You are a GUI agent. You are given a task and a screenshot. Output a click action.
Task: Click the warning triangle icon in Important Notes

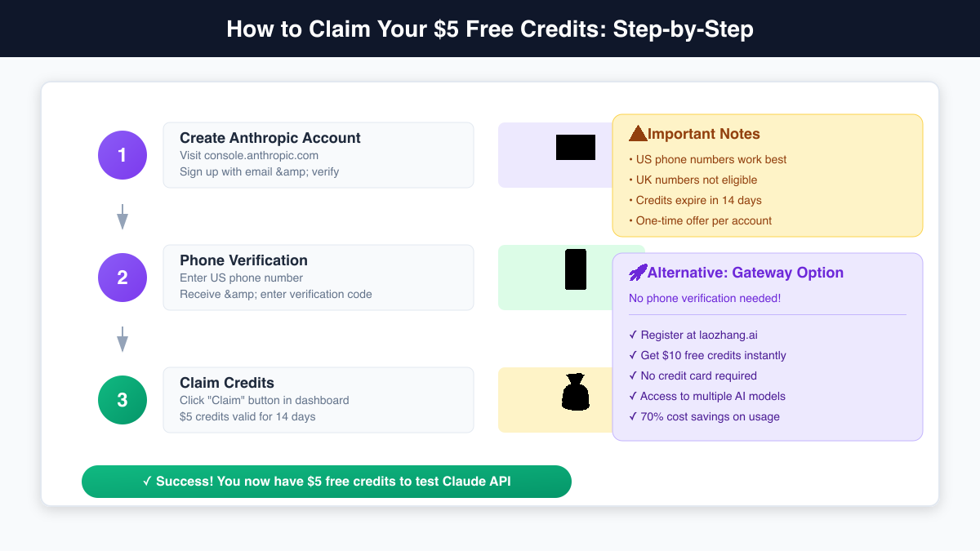point(638,134)
